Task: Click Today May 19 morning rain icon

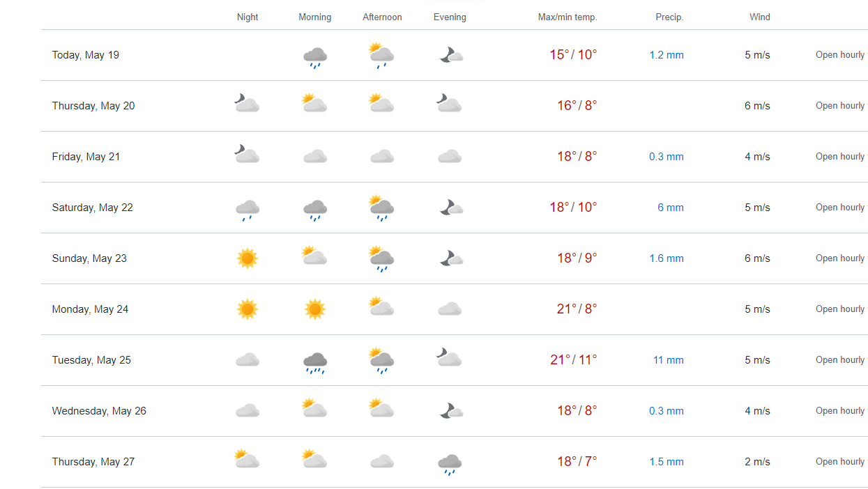Action: (315, 56)
